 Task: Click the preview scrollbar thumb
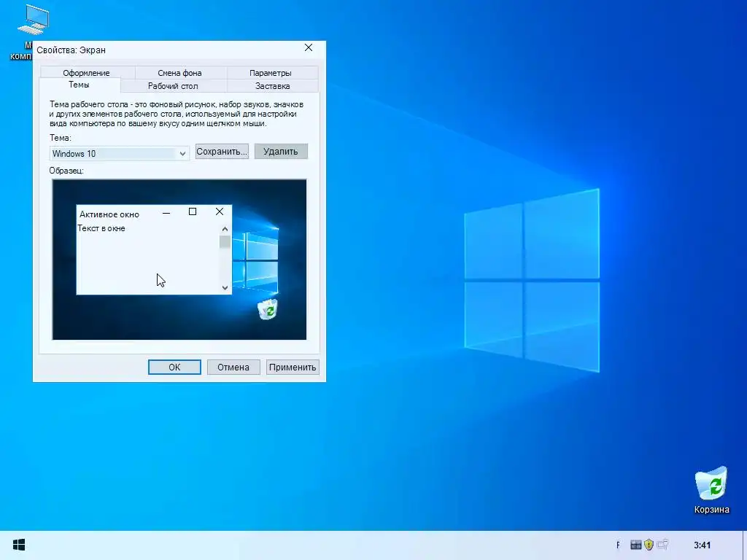click(x=225, y=242)
